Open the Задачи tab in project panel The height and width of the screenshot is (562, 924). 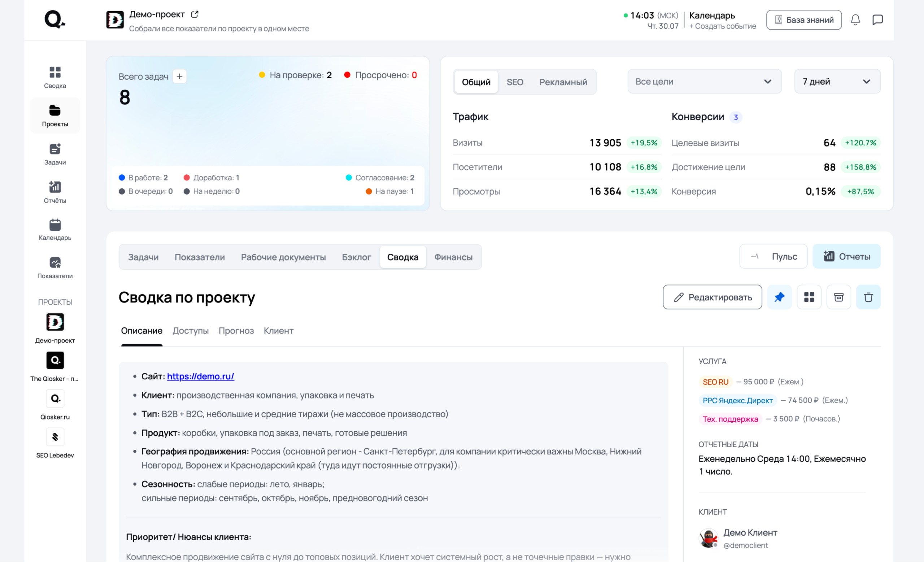(143, 257)
